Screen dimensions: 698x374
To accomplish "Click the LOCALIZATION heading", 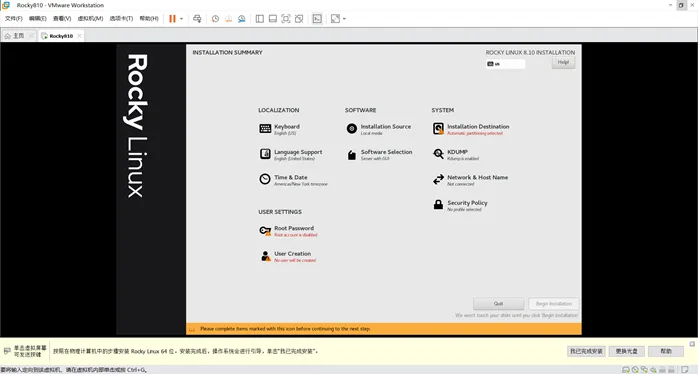I will pos(279,110).
